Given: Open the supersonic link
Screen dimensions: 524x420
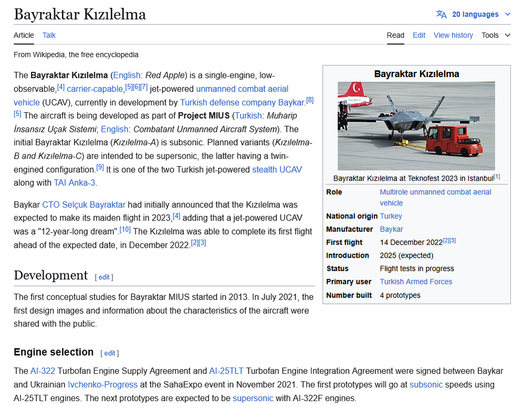Looking at the screenshot, I should click(253, 398).
